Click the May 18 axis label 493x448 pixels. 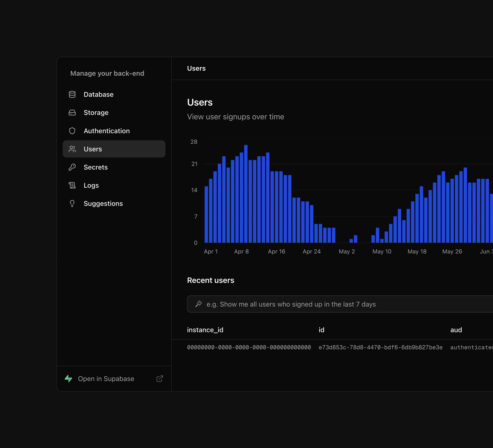point(417,251)
